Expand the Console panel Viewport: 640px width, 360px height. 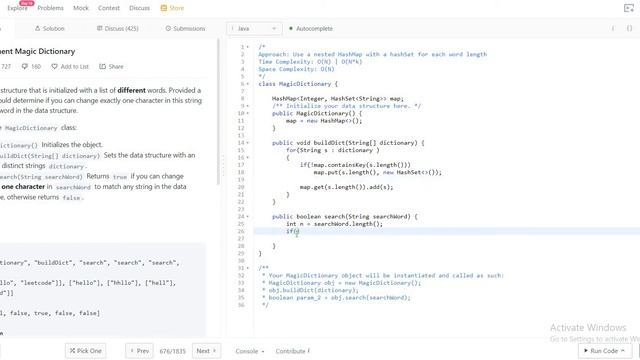click(x=250, y=351)
